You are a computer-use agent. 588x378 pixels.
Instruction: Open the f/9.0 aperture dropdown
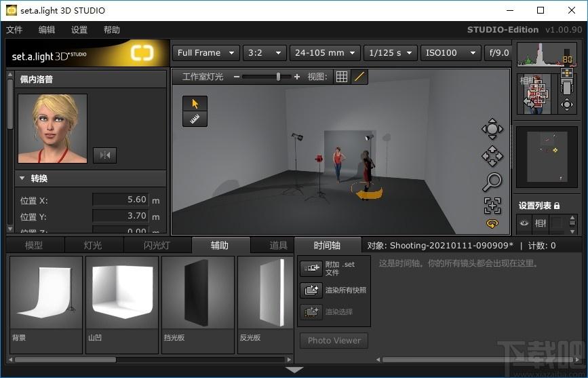click(x=498, y=53)
